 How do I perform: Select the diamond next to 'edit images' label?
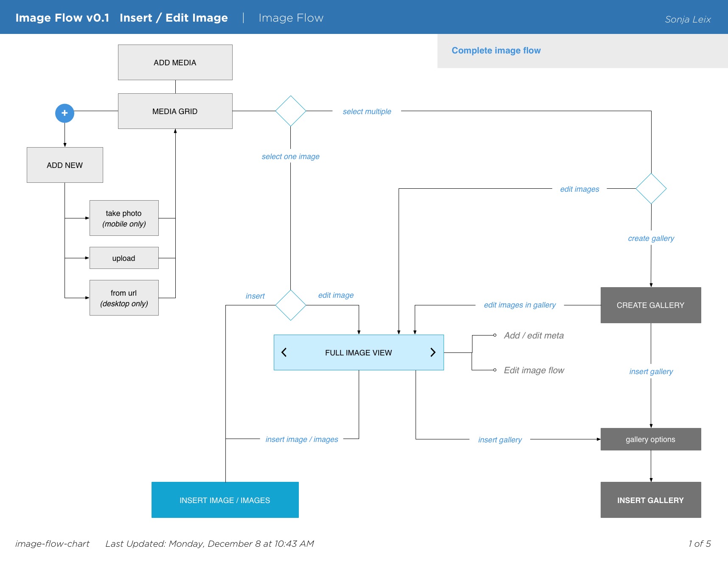coord(651,189)
